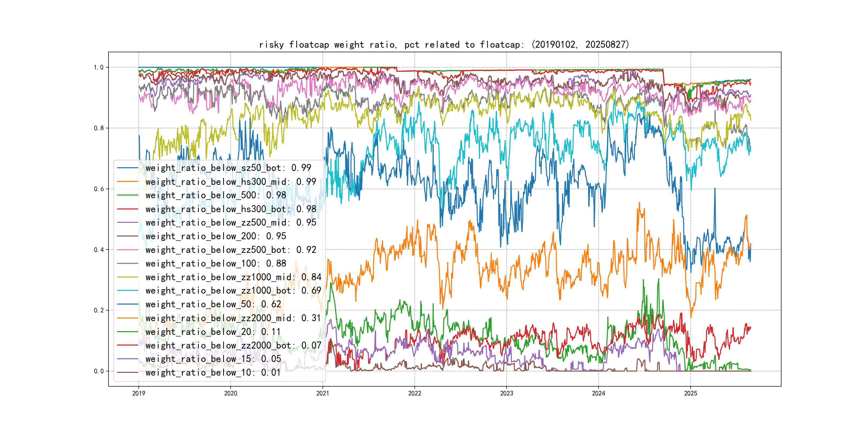Click green swatch for weight_ratio_below_20
868x434 pixels.
click(127, 332)
